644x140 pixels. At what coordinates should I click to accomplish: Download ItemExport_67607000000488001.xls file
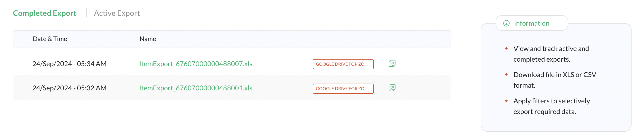[x=196, y=88]
